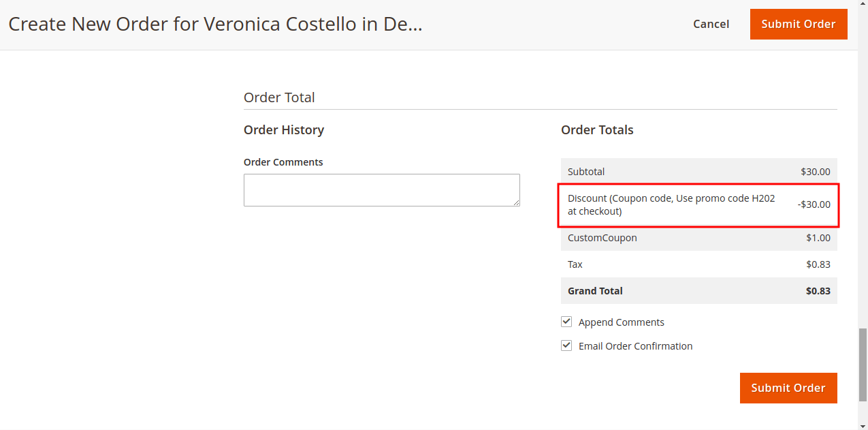Click the Order History heading
The width and height of the screenshot is (868, 430).
[284, 130]
